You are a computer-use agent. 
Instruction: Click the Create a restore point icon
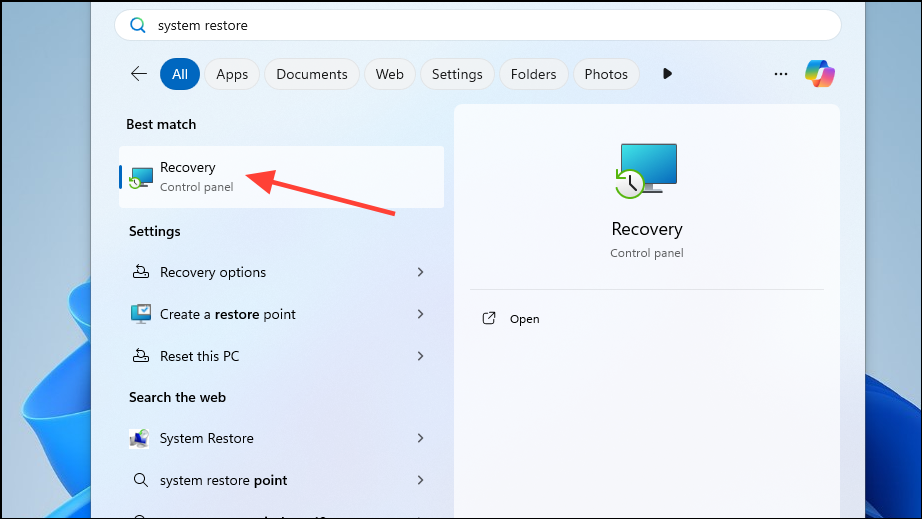pyautogui.click(x=141, y=314)
